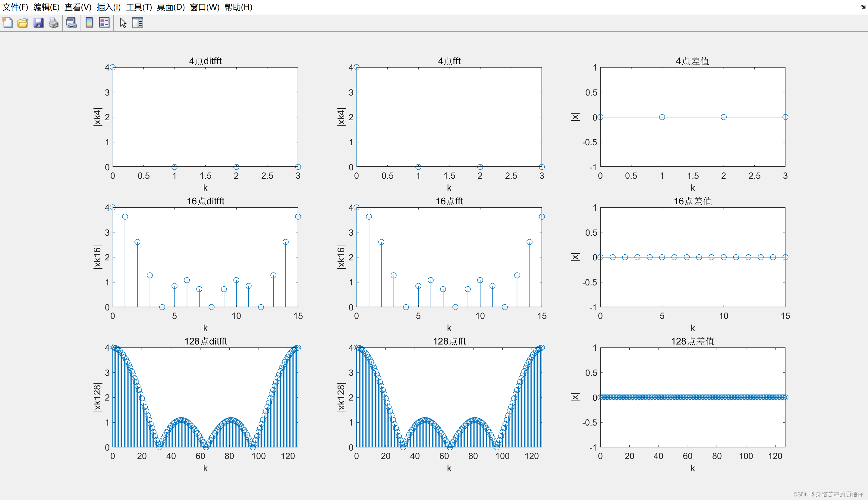
Task: Open the 文件(F) menu
Action: (15, 7)
